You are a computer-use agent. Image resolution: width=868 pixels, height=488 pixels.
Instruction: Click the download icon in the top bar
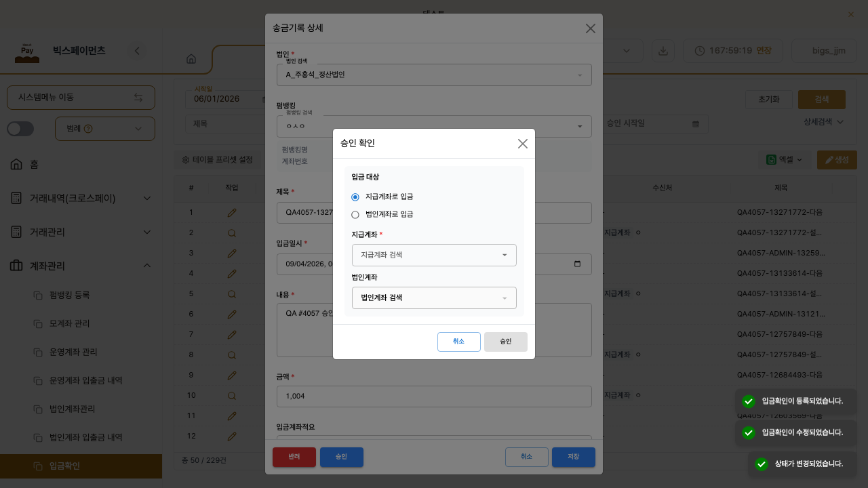(663, 50)
